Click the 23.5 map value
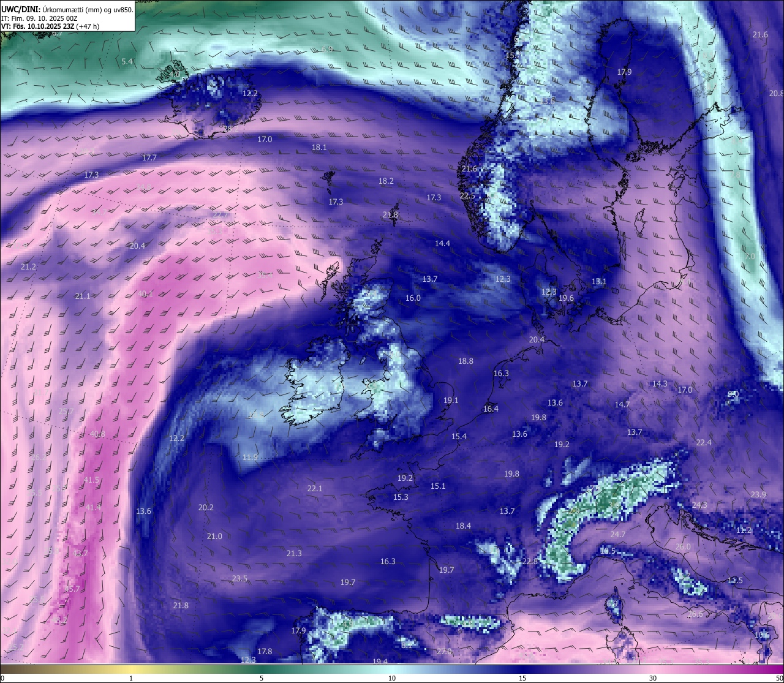 pos(239,578)
